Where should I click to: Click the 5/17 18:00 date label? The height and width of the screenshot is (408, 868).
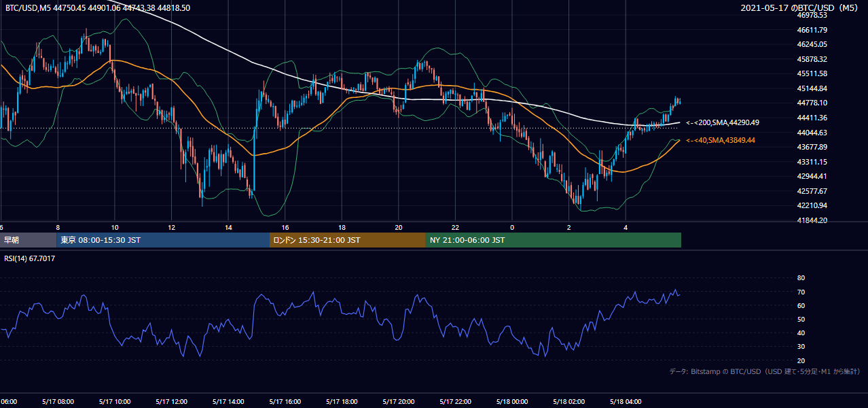342,401
